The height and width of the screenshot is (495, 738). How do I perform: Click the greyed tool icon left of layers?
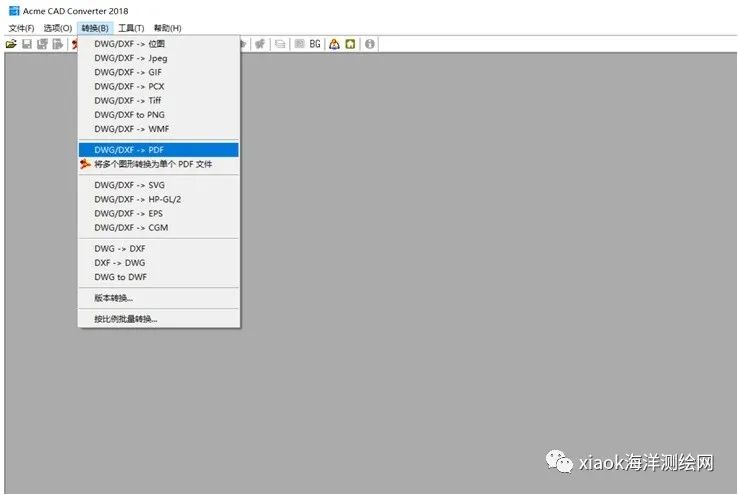point(260,44)
